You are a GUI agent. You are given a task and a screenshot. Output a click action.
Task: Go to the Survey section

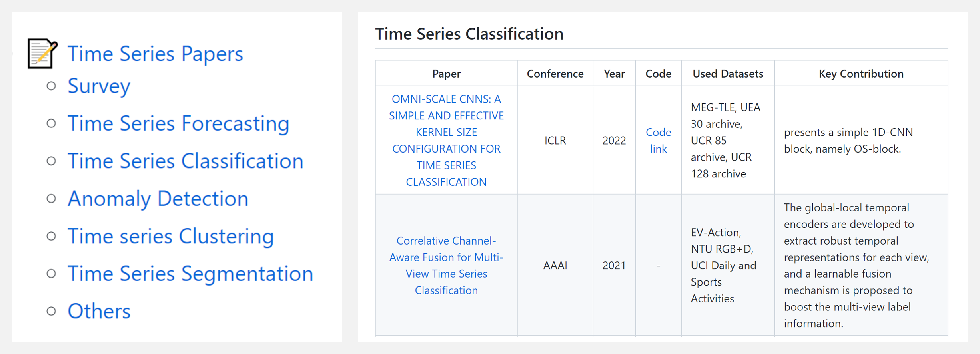(99, 86)
